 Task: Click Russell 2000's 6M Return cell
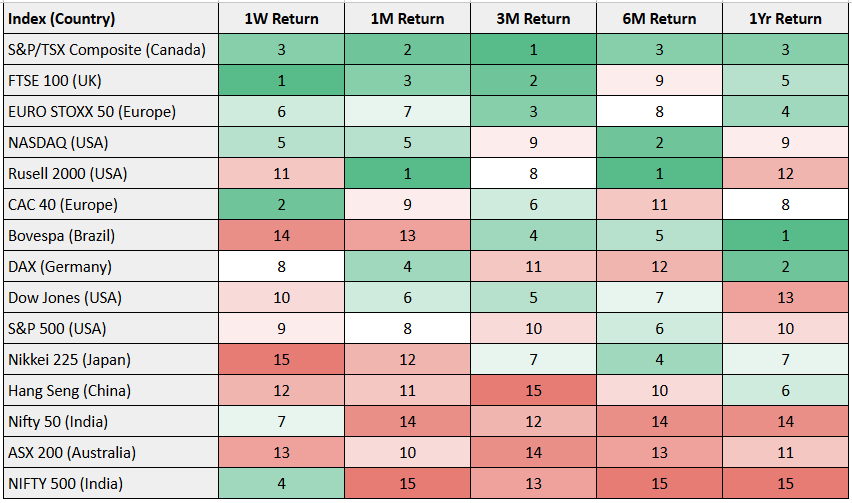click(x=661, y=174)
